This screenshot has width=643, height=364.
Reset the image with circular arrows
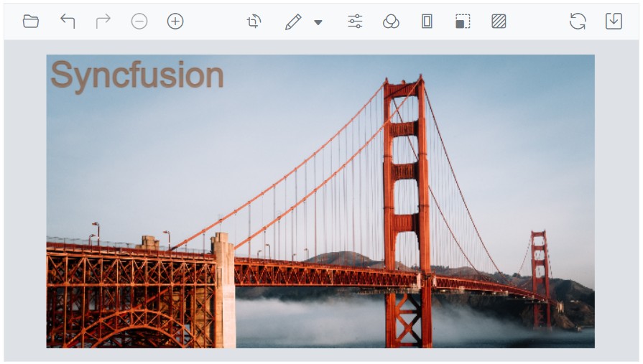pyautogui.click(x=578, y=22)
